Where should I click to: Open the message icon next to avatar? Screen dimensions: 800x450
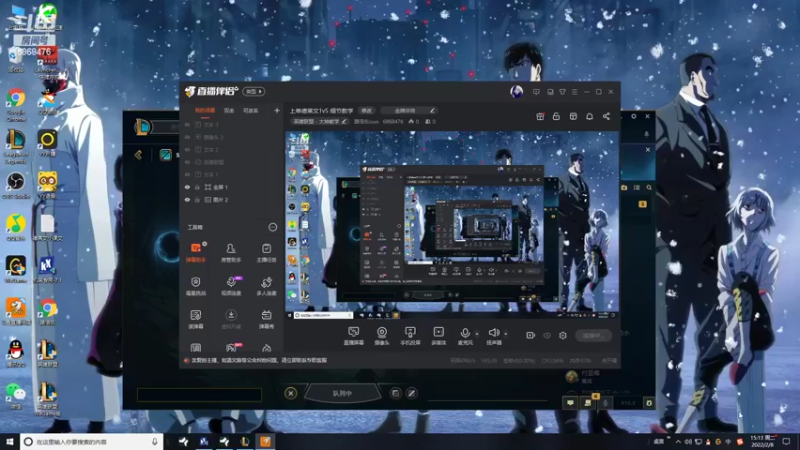536,92
